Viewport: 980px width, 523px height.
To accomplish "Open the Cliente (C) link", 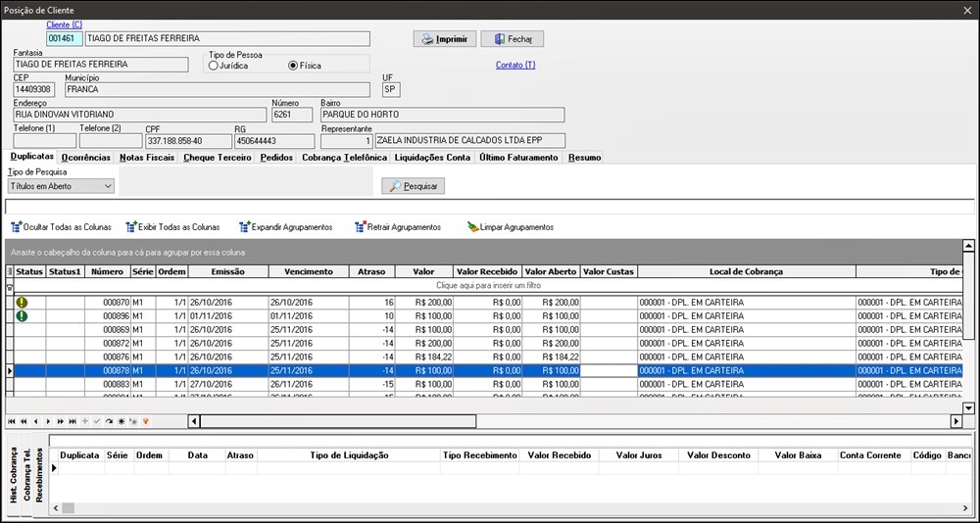I will tap(65, 24).
